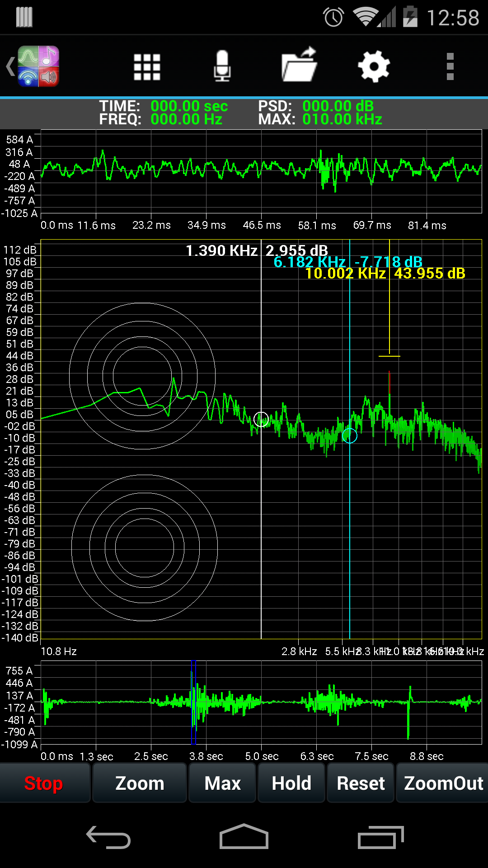This screenshot has height=868, width=488.
Task: Tap the Max button
Action: click(x=222, y=783)
